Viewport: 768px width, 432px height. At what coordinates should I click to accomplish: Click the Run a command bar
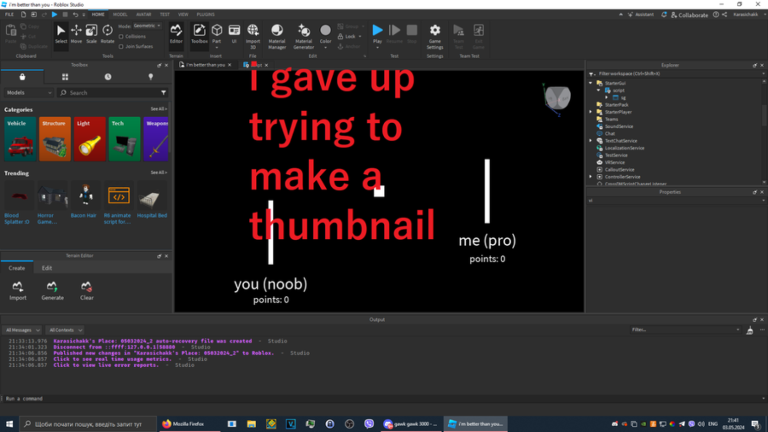point(382,399)
